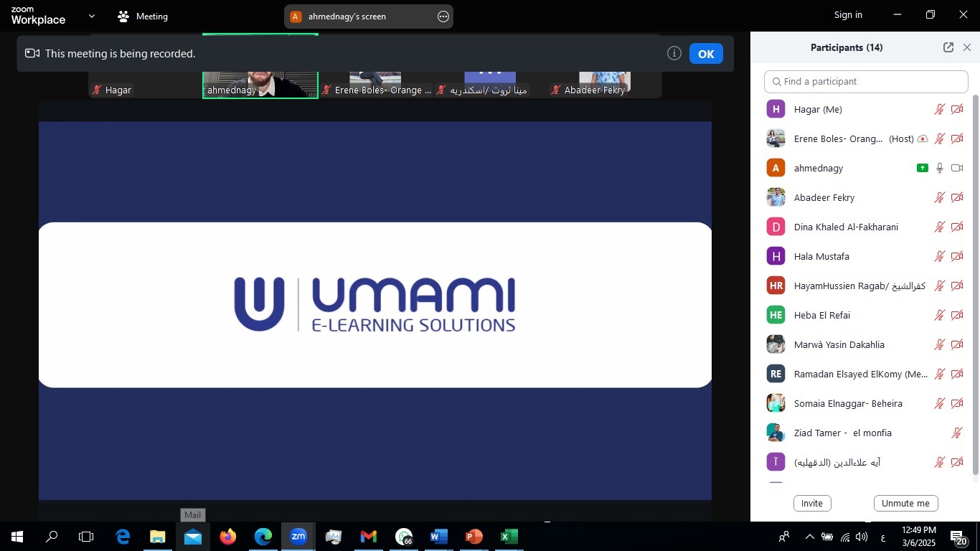The height and width of the screenshot is (551, 980).
Task: Open Gmail icon on taskbar
Action: tap(369, 537)
